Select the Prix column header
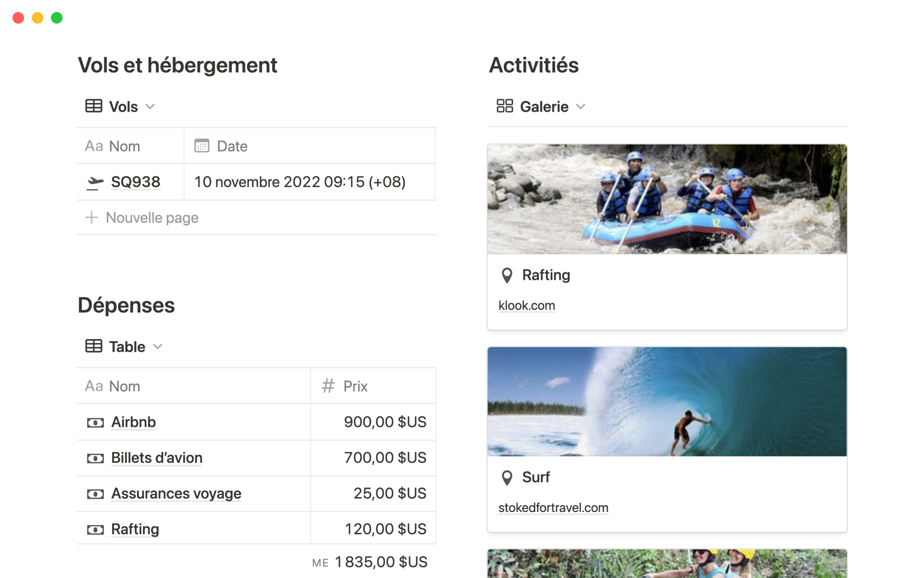This screenshot has height=578, width=924. click(x=355, y=386)
